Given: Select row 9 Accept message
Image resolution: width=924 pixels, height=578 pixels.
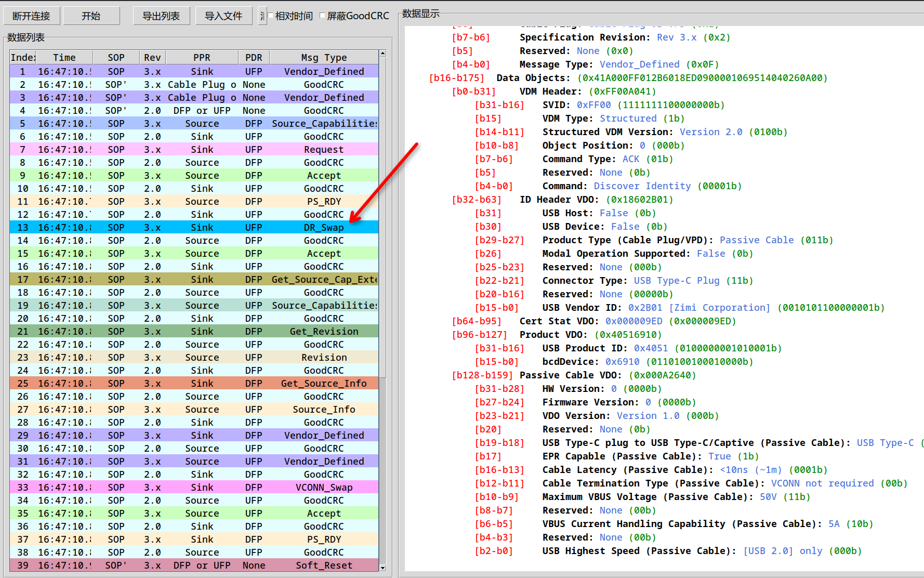Looking at the screenshot, I should (x=194, y=175).
